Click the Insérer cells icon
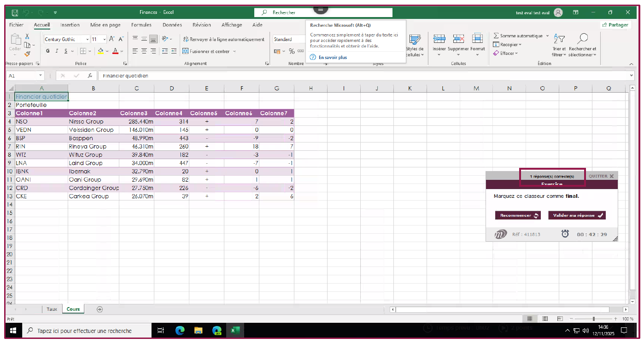The width and height of the screenshot is (644, 344). pyautogui.click(x=439, y=39)
